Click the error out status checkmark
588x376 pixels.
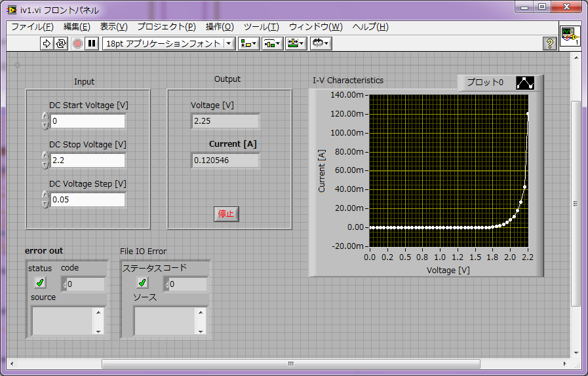(40, 283)
